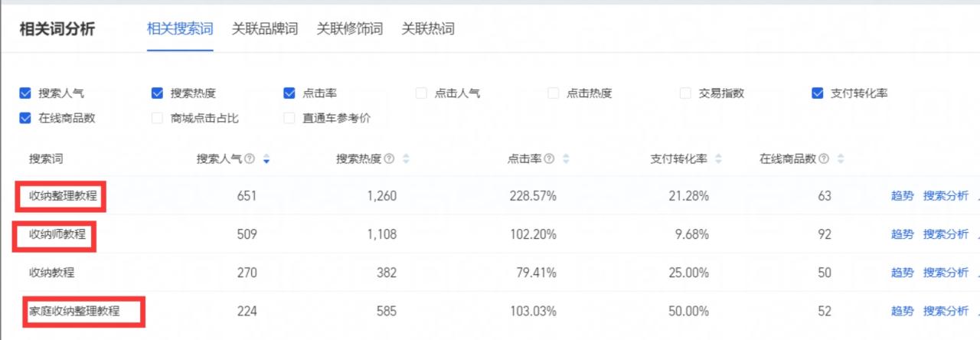980x340 pixels.
Task: Sort by 搜索热度 column arrows
Action: click(x=406, y=159)
